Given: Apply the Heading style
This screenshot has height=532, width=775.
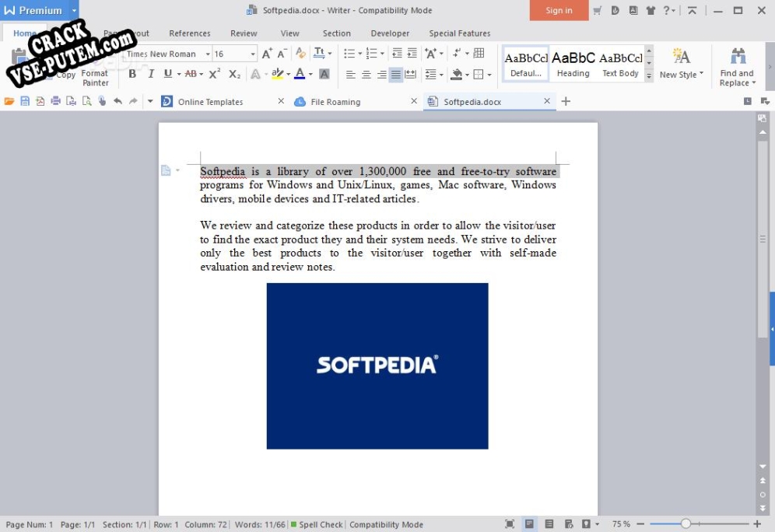Looking at the screenshot, I should coord(573,65).
